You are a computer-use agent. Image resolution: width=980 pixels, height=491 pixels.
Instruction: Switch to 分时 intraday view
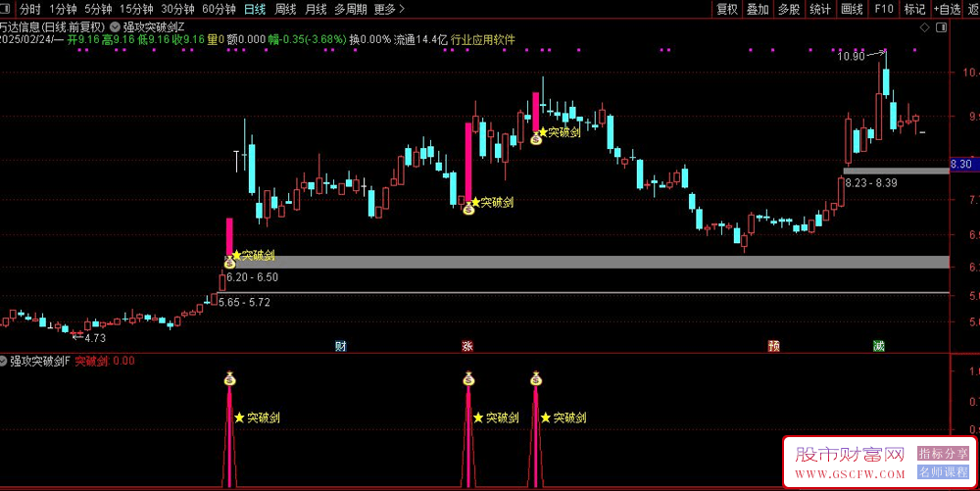[x=29, y=9]
